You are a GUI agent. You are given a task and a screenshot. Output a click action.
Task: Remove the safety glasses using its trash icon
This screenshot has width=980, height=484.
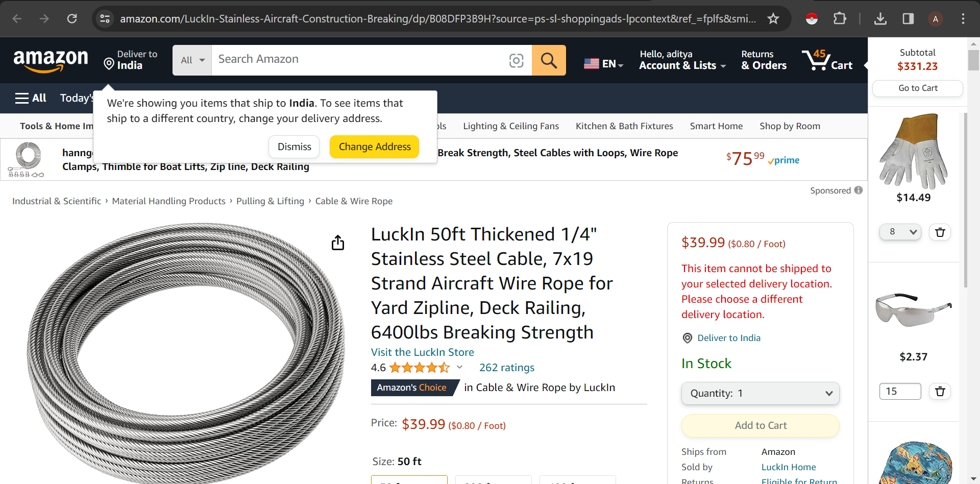coord(940,392)
